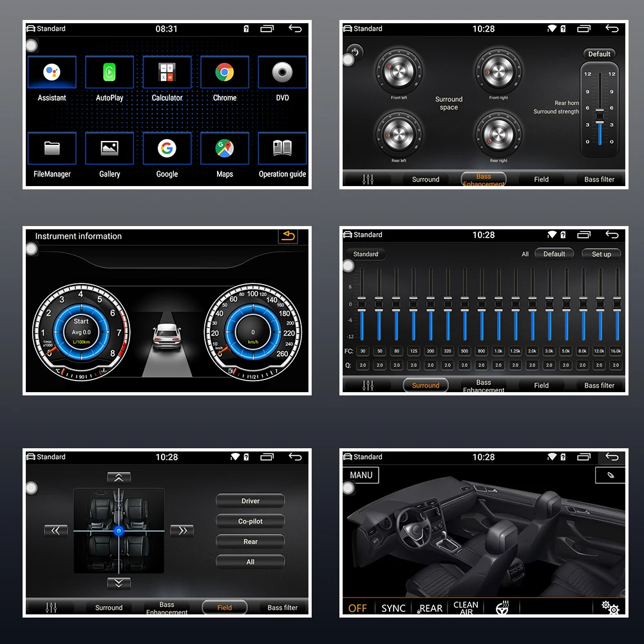Open the MANU mode selector

[x=361, y=475]
